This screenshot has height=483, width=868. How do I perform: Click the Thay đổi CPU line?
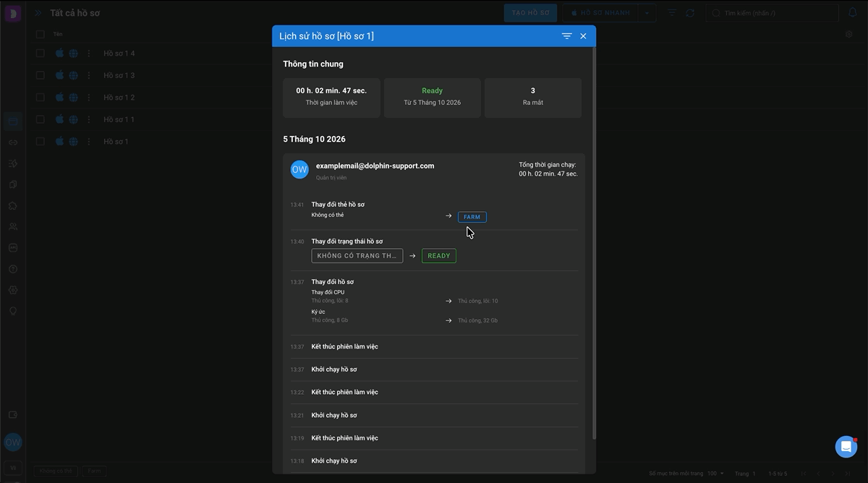point(328,292)
